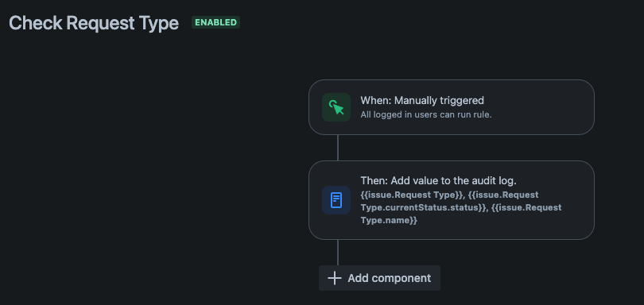
Task: Click the {{issue.Request Type}} smart value text
Action: 412,194
